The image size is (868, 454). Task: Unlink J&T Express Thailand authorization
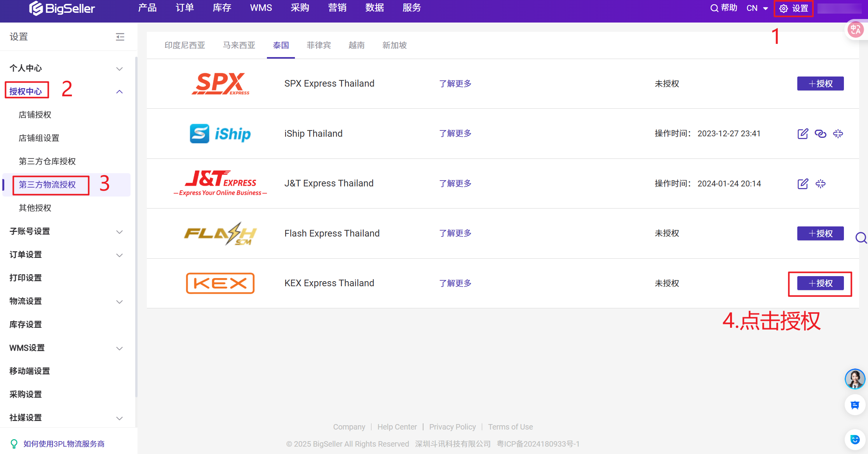coord(821,184)
